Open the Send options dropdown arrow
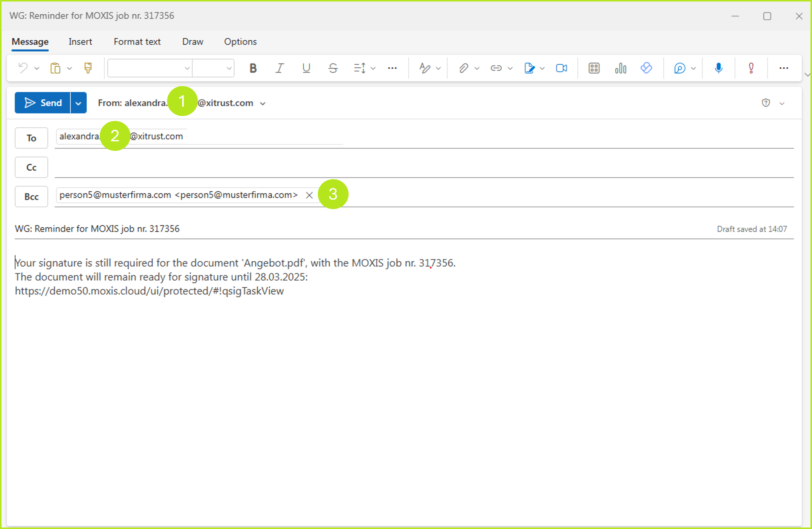Image resolution: width=812 pixels, height=529 pixels. pyautogui.click(x=78, y=103)
